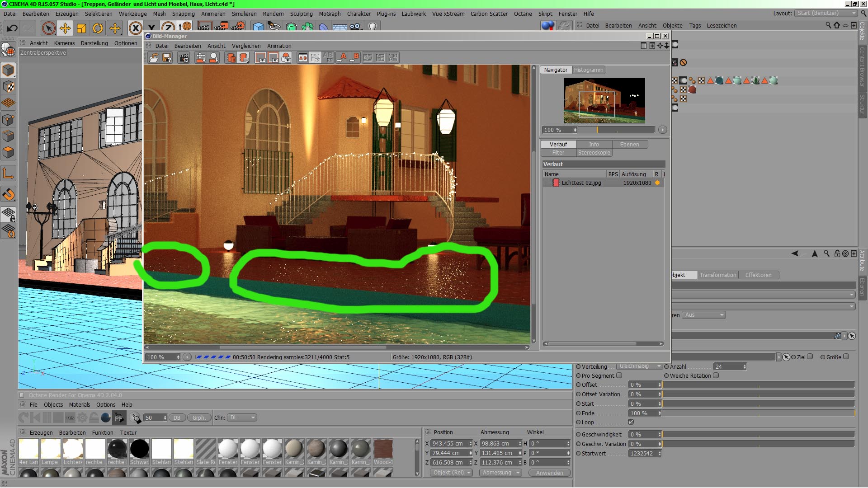This screenshot has width=868, height=488.
Task: Open the Layout Start (Benutzer) dropdown
Action: pyautogui.click(x=826, y=13)
